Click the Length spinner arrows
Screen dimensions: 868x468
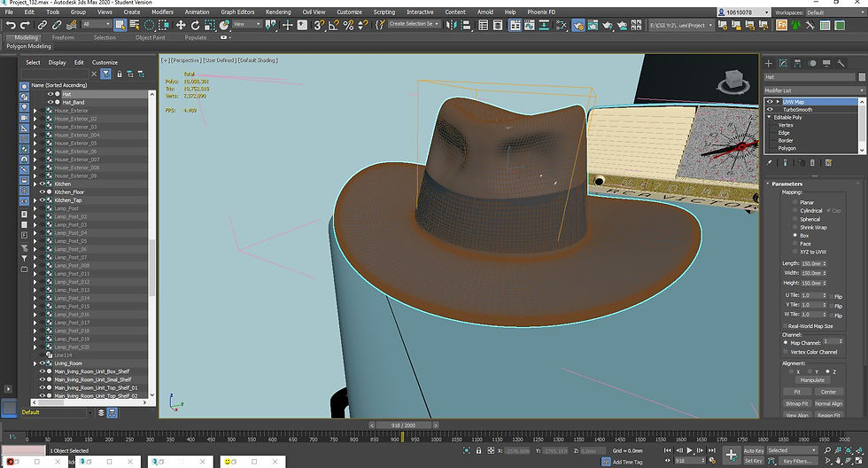click(825, 263)
